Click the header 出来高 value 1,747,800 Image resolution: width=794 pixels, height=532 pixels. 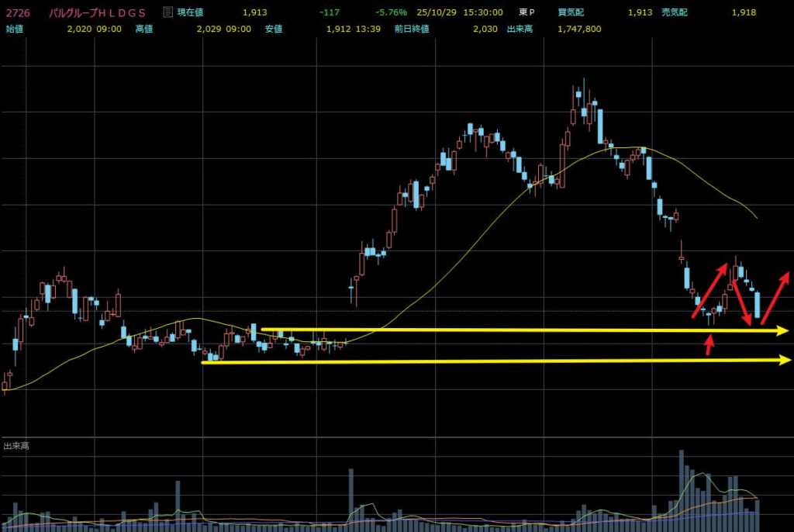click(x=582, y=28)
